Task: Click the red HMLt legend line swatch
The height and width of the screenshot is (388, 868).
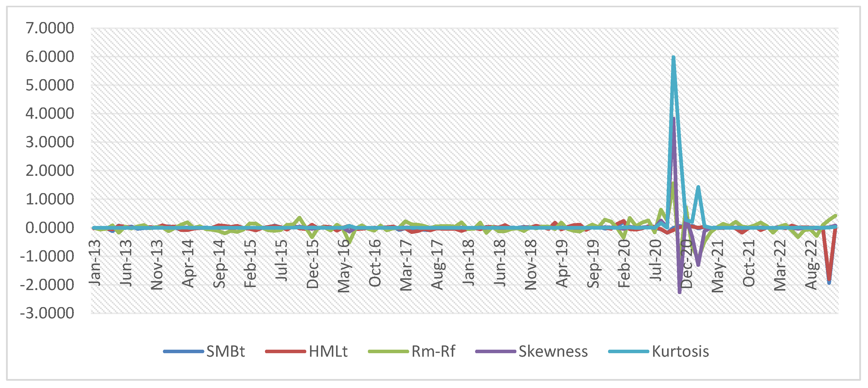Action: pyautogui.click(x=285, y=352)
